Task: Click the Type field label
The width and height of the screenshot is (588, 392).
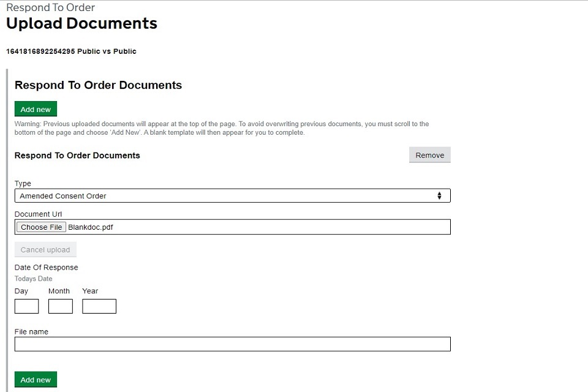Action: click(x=23, y=183)
